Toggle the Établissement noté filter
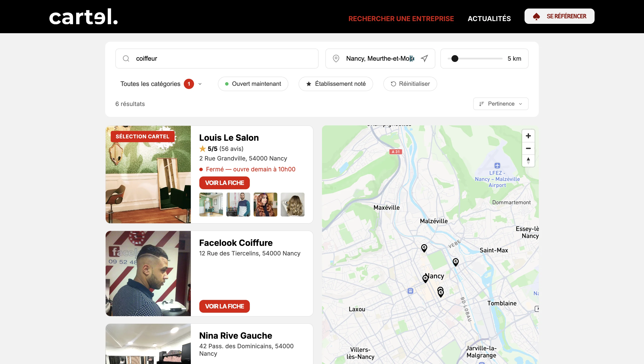The width and height of the screenshot is (644, 364). pyautogui.click(x=336, y=84)
